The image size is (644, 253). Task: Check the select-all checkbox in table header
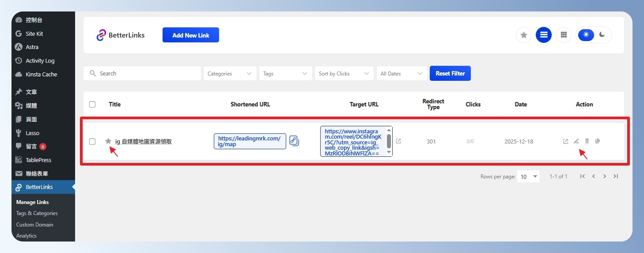coord(92,105)
